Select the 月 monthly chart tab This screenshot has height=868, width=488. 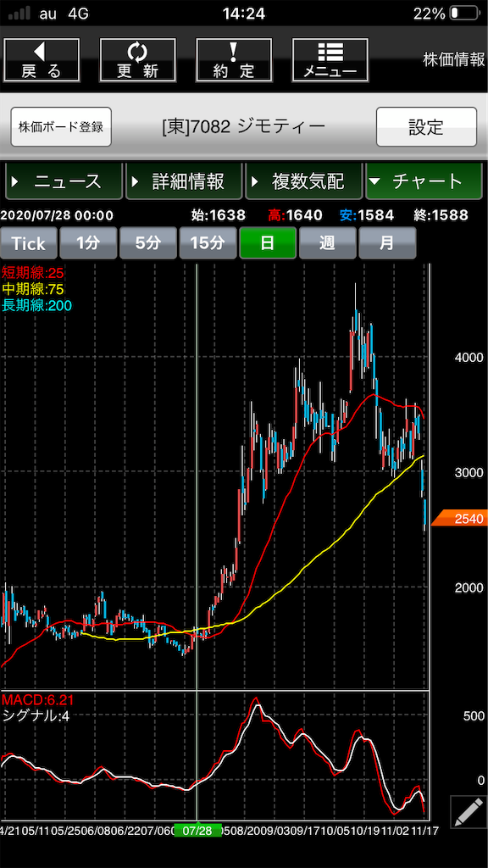click(x=386, y=243)
